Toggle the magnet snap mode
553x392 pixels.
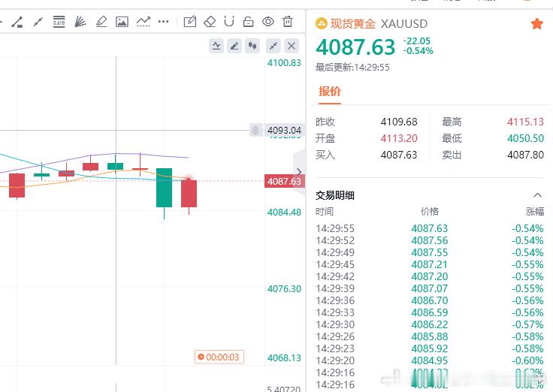tap(229, 22)
